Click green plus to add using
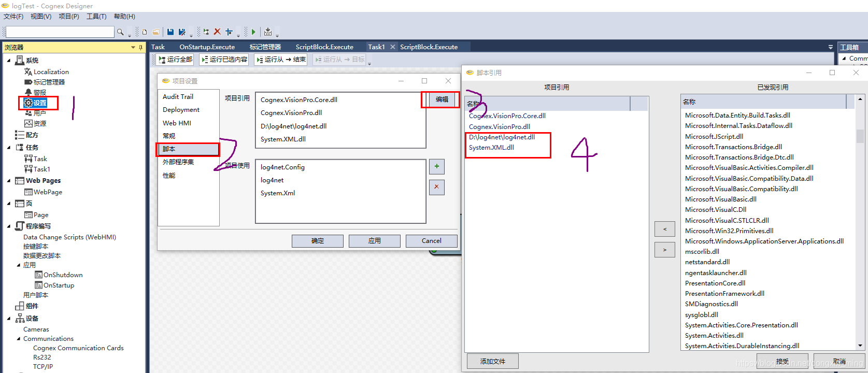 (437, 166)
